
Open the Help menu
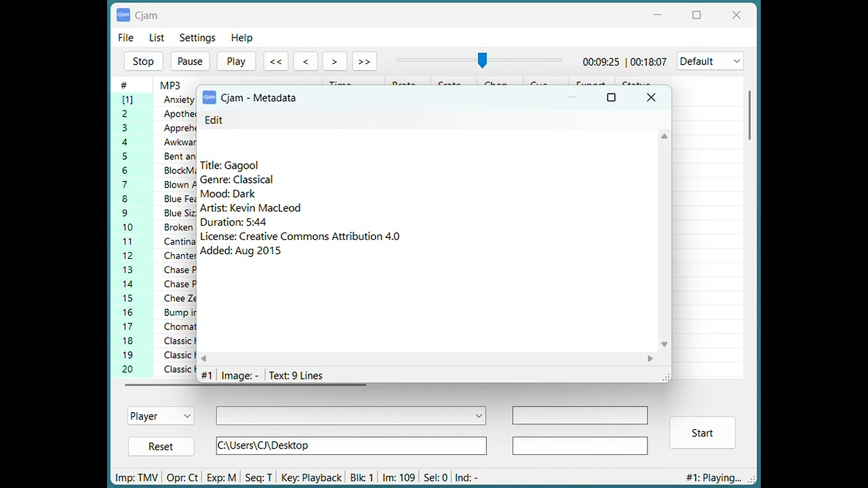241,38
